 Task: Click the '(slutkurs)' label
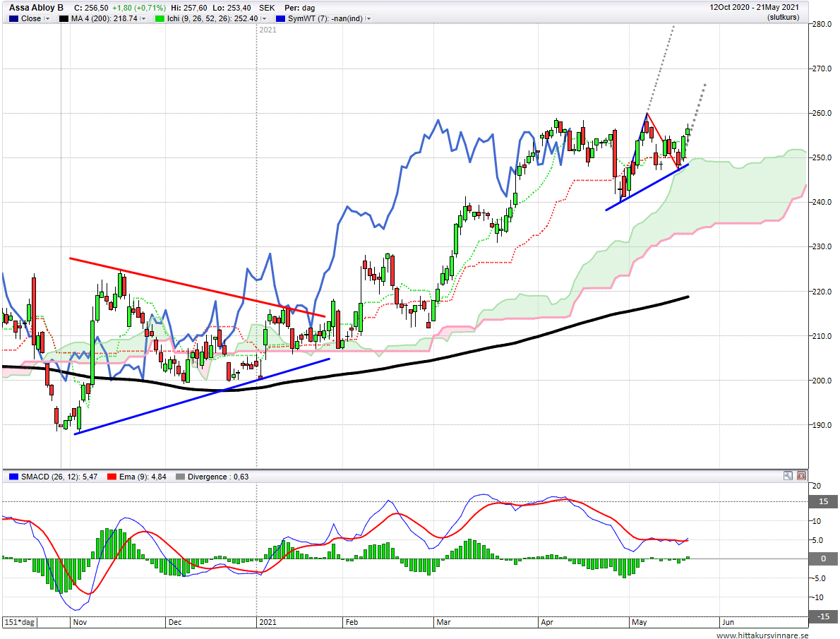pos(783,17)
